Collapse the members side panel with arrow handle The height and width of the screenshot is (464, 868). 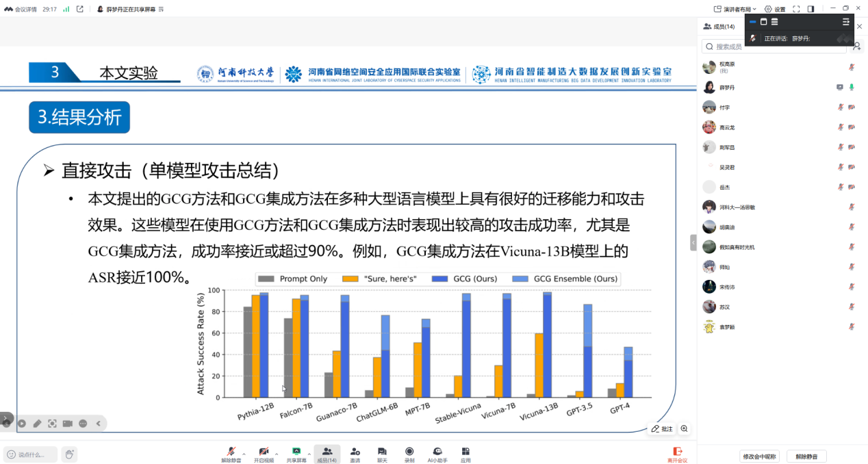693,243
